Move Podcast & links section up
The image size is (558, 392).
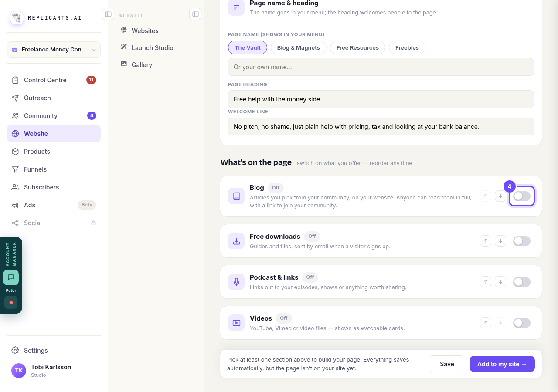click(486, 282)
